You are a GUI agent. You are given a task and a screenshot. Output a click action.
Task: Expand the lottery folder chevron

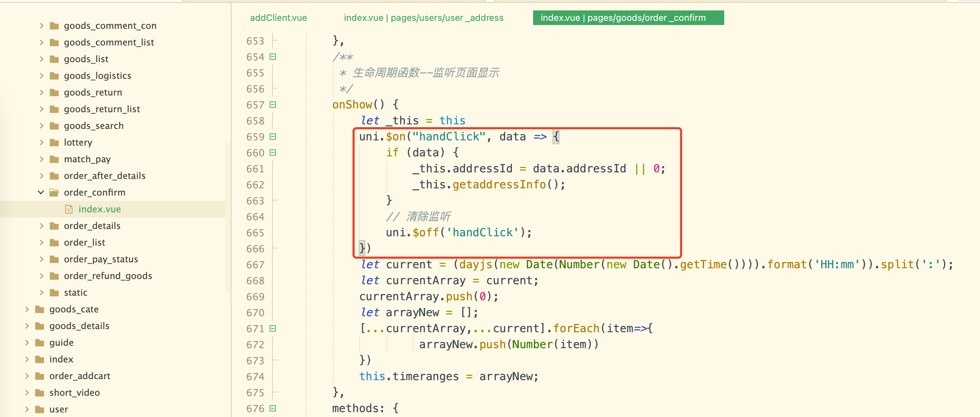point(42,143)
